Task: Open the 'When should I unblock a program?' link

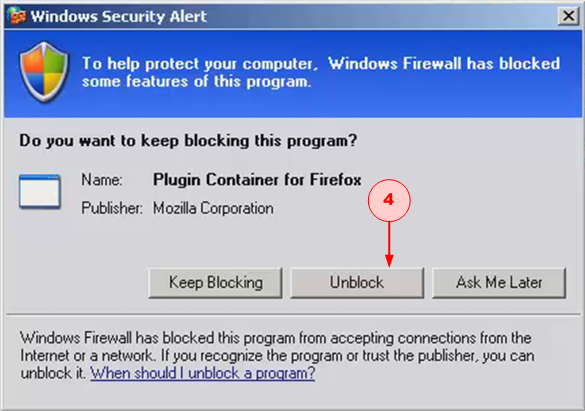Action: pyautogui.click(x=203, y=373)
